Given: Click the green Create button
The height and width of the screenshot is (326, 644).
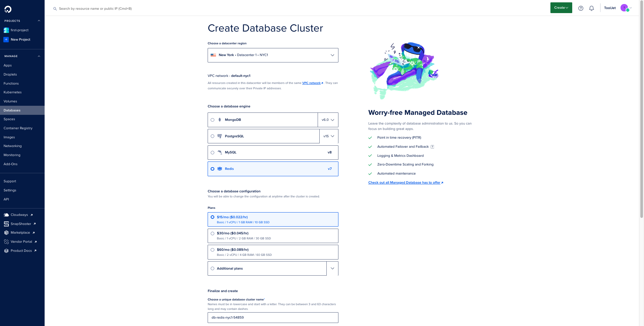Looking at the screenshot, I should tap(561, 8).
